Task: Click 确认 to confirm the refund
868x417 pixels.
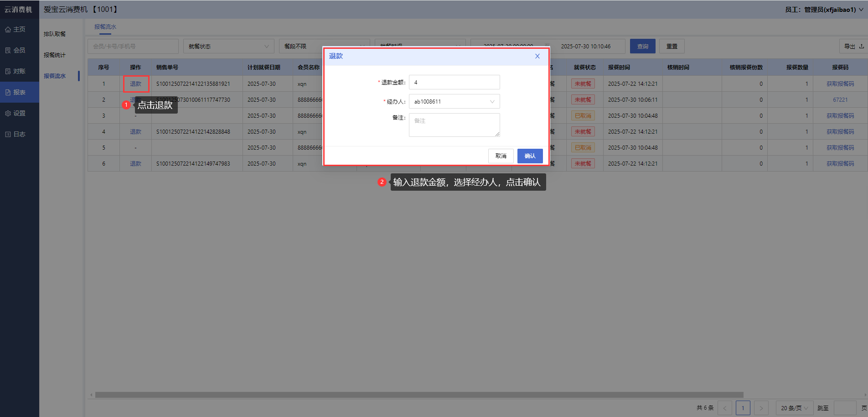Action: [x=530, y=156]
